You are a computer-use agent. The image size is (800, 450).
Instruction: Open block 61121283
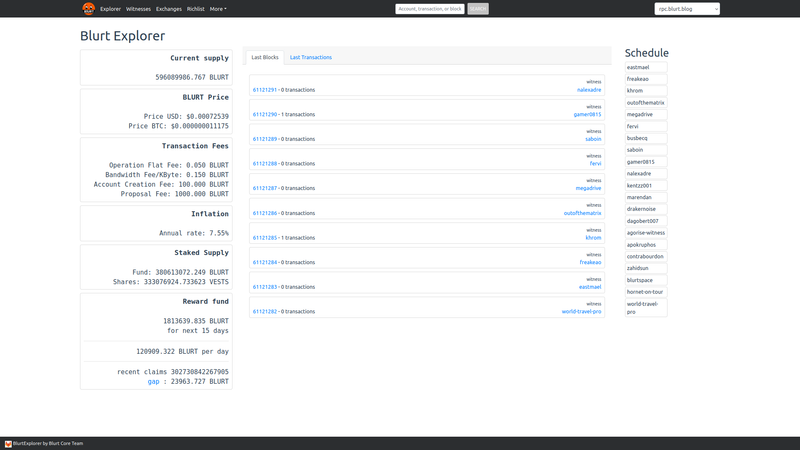(x=265, y=287)
